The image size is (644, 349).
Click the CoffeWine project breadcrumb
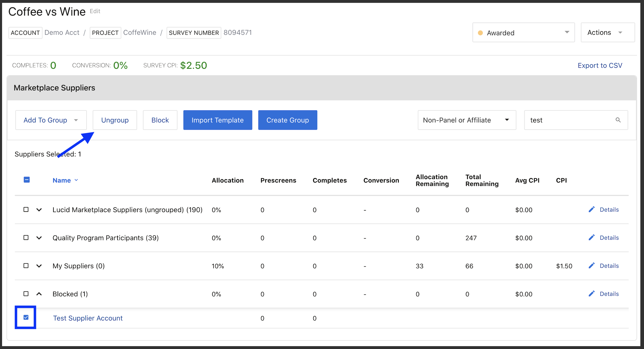[140, 32]
